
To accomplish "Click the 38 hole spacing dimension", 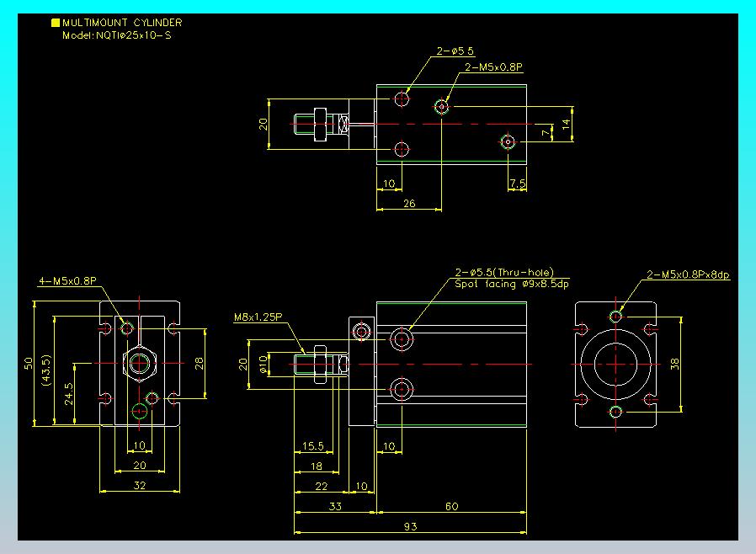I will pos(674,364).
